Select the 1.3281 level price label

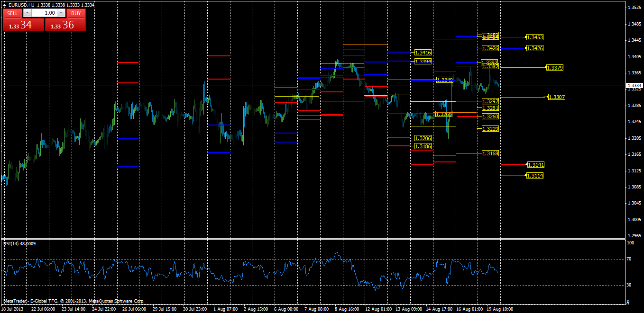(490, 108)
